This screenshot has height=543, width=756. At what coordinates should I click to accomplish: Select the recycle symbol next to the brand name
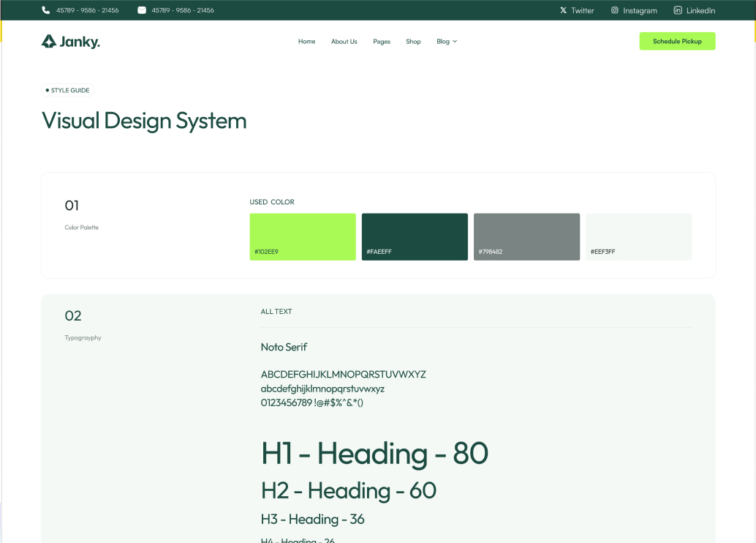point(48,41)
